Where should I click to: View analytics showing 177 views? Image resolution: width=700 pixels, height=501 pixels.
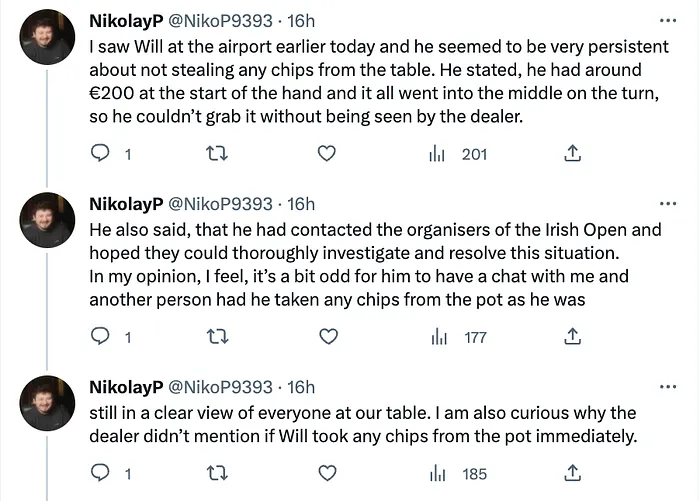[x=458, y=337]
